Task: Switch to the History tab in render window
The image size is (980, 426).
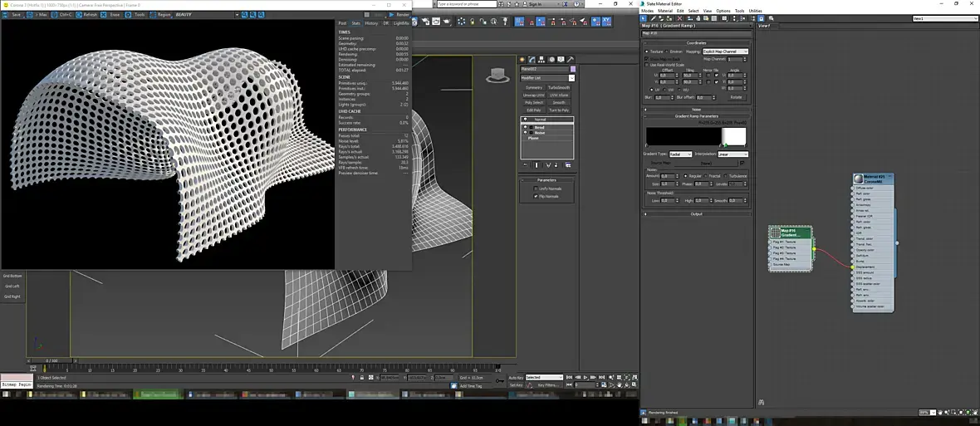Action: point(371,23)
